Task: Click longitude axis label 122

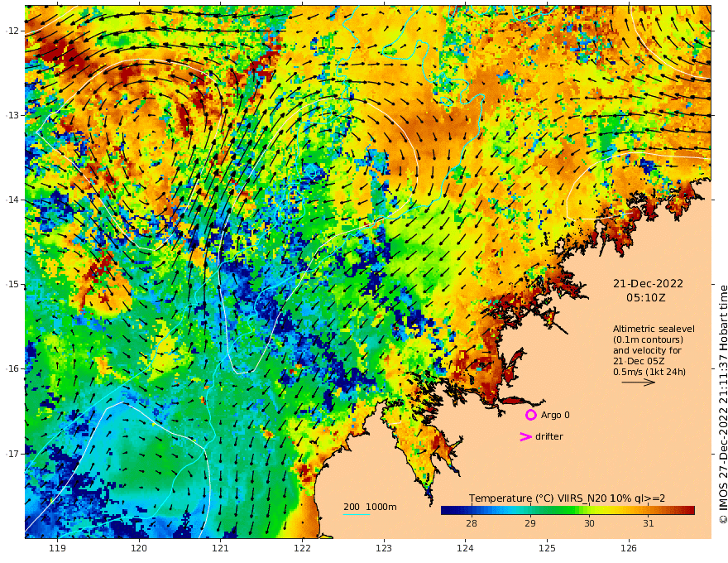Action: [302, 548]
